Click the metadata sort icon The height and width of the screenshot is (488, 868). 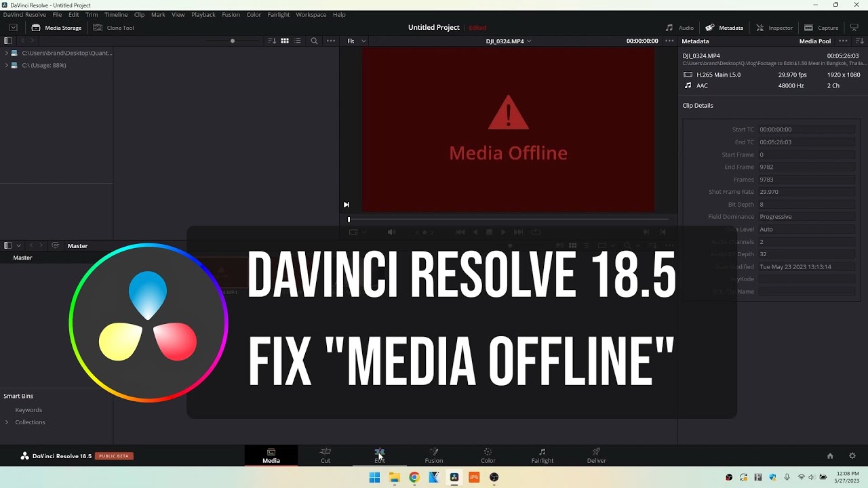[x=859, y=41]
